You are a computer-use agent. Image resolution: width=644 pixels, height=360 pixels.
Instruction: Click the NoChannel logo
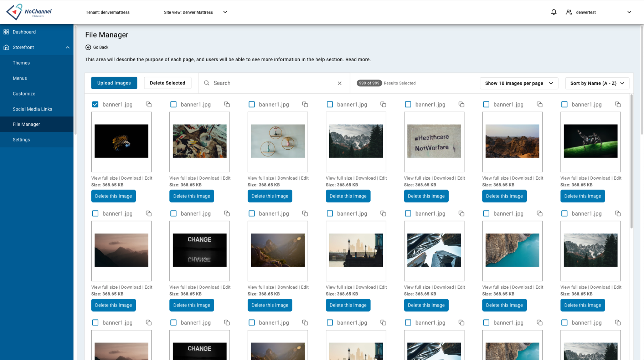(x=29, y=12)
